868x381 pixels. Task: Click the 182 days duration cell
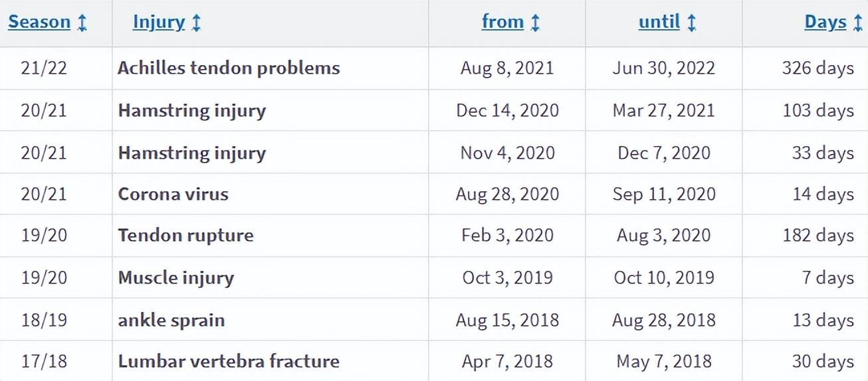818,236
